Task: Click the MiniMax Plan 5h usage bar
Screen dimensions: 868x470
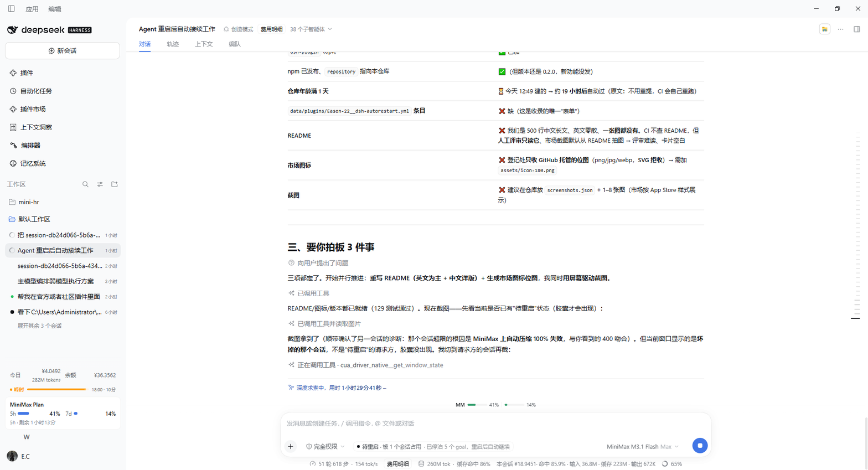Action: tap(23, 414)
